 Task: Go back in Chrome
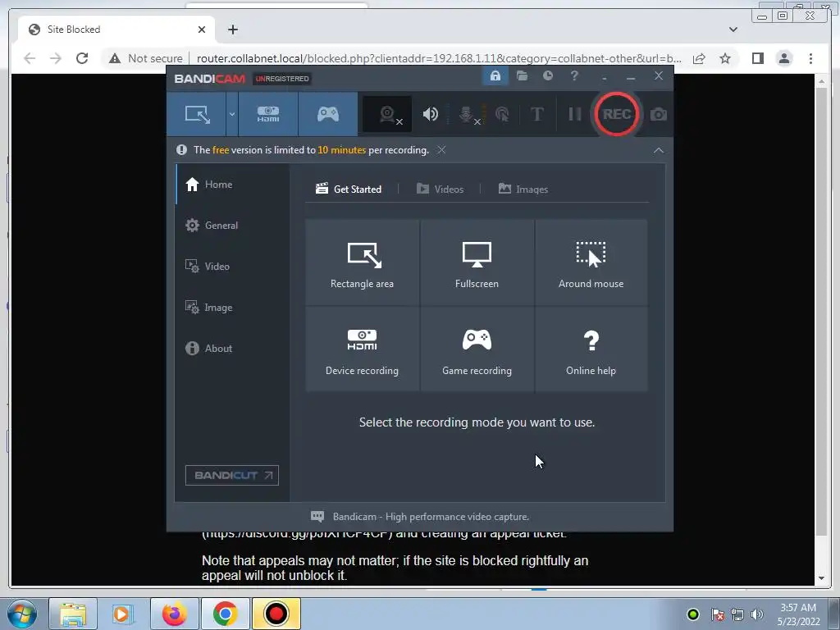coord(30,58)
